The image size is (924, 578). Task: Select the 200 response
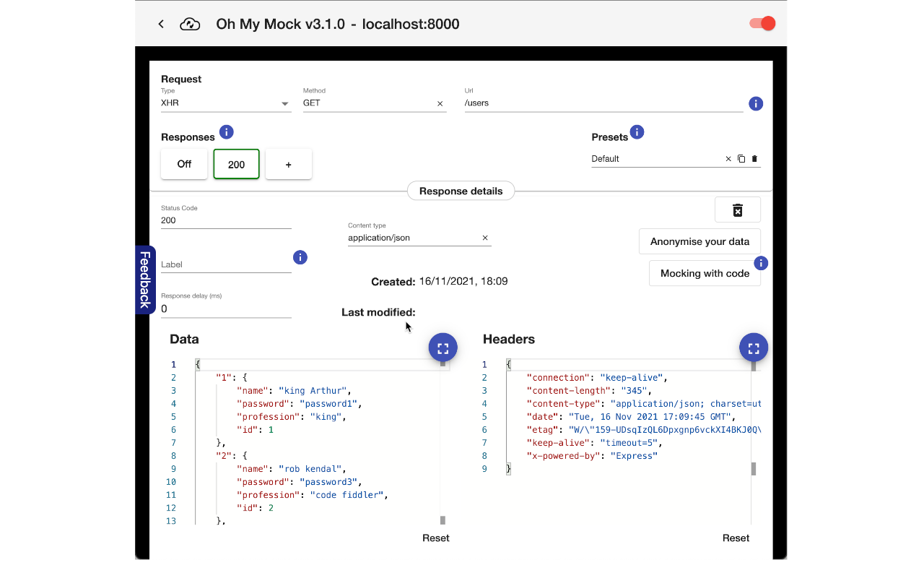pos(237,164)
